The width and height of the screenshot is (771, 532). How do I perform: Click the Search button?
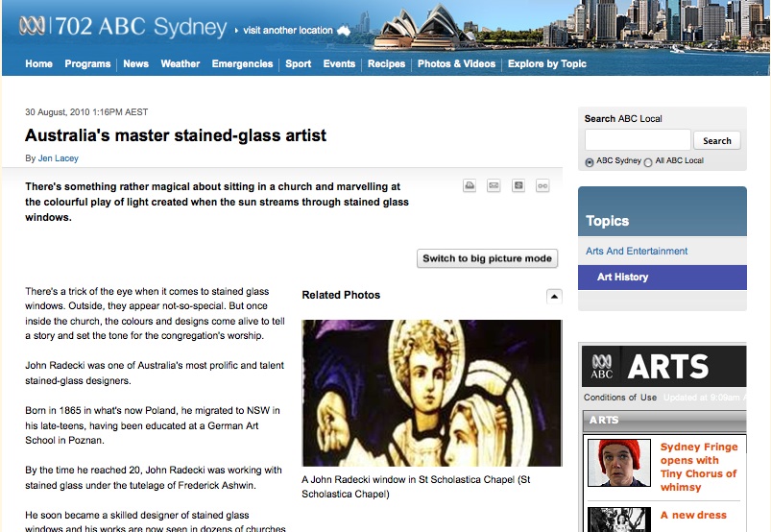(x=717, y=140)
